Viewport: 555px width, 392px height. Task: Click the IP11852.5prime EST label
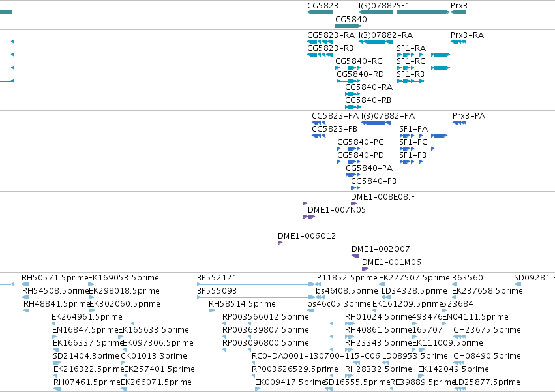[346, 278]
